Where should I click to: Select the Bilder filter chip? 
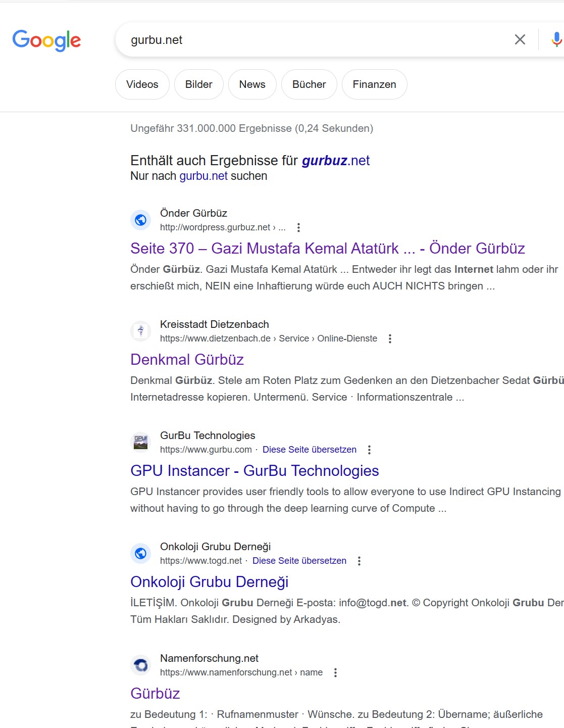(199, 84)
